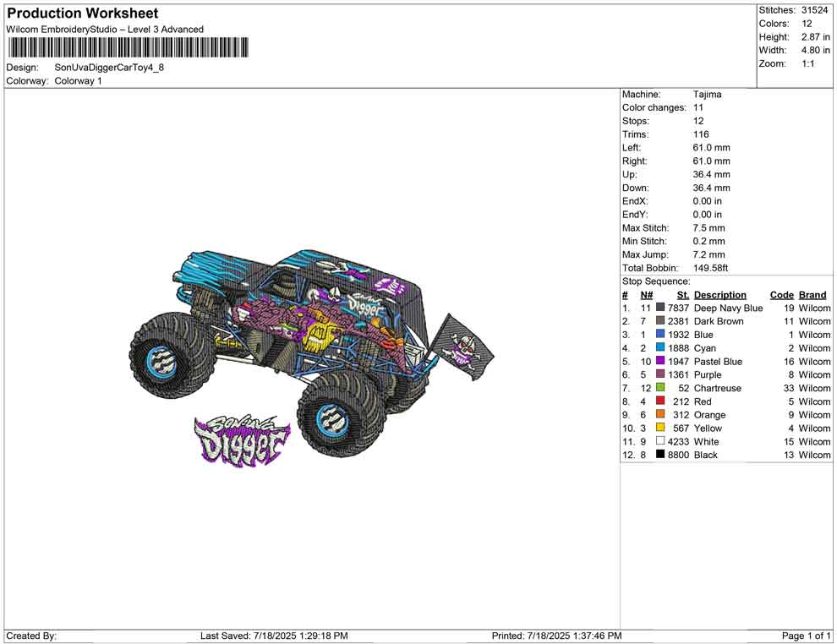Click the Height value 2.87 in
The width and height of the screenshot is (837, 644).
815,37
